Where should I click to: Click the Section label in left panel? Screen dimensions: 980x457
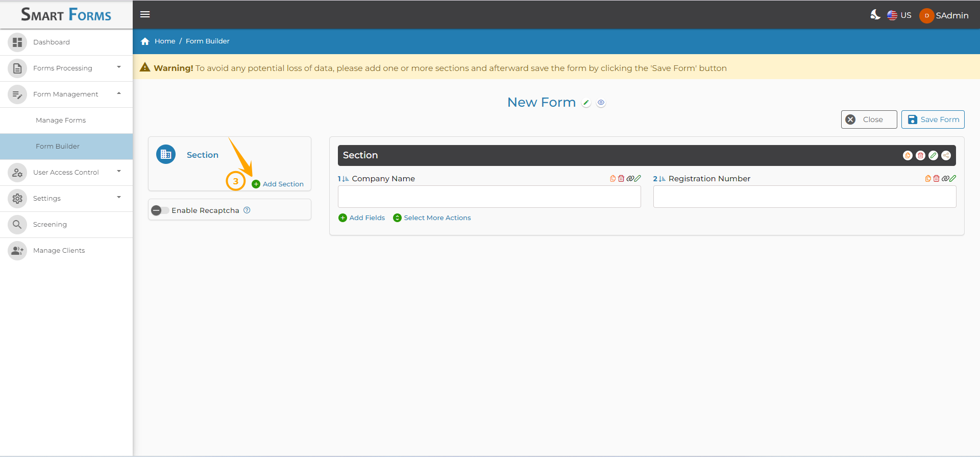(x=203, y=155)
